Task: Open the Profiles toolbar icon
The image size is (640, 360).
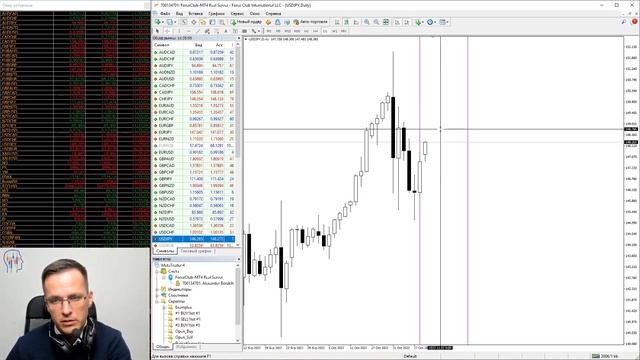Action: pyautogui.click(x=170, y=22)
